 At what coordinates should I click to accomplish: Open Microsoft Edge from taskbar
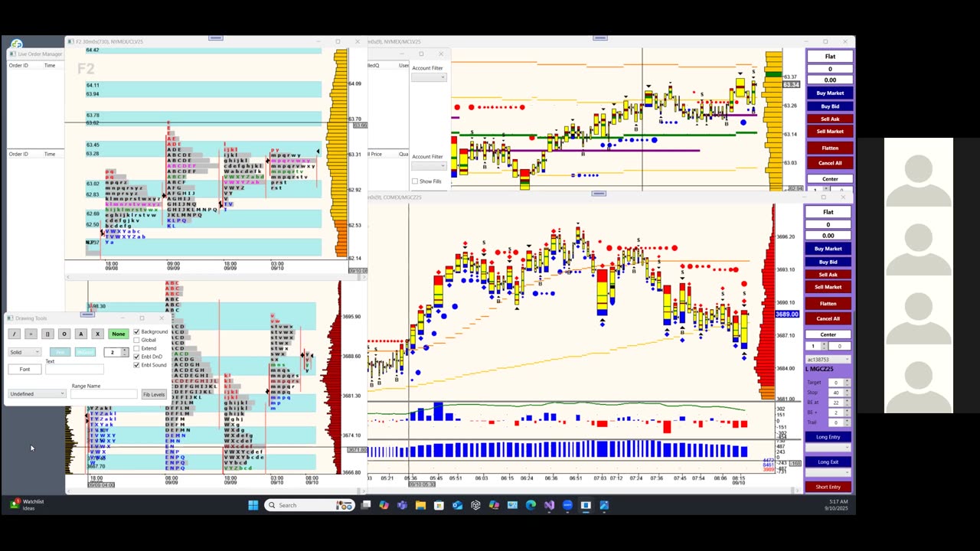coord(531,505)
